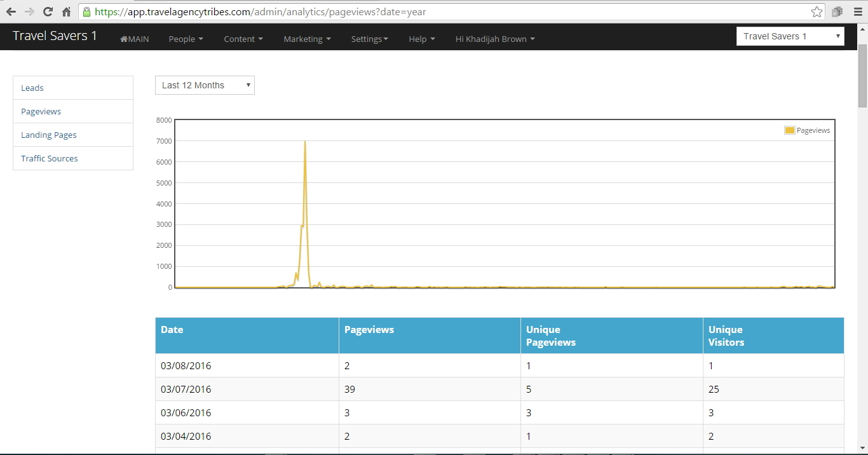The width and height of the screenshot is (868, 455).
Task: Open the Leads analytics section
Action: (x=32, y=88)
